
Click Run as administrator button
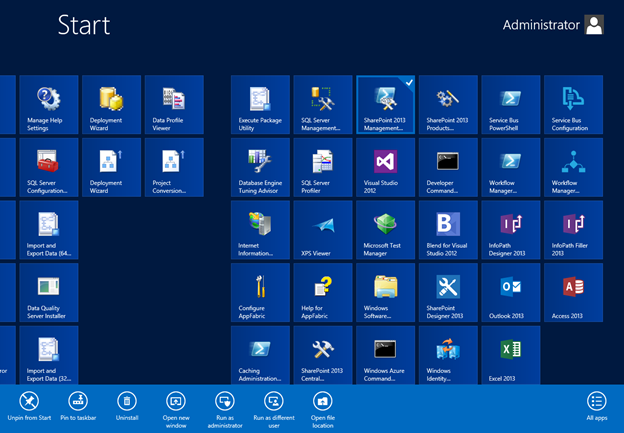pos(225,410)
